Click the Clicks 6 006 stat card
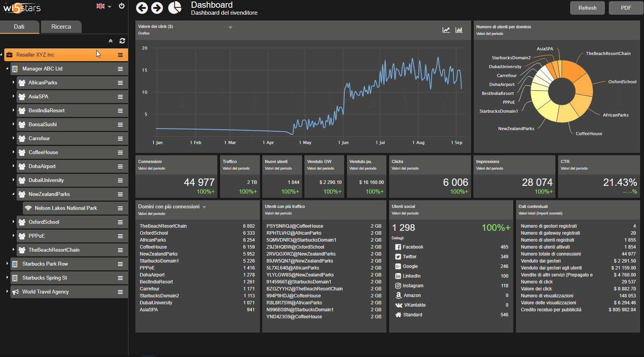The width and height of the screenshot is (644, 357). [430, 177]
